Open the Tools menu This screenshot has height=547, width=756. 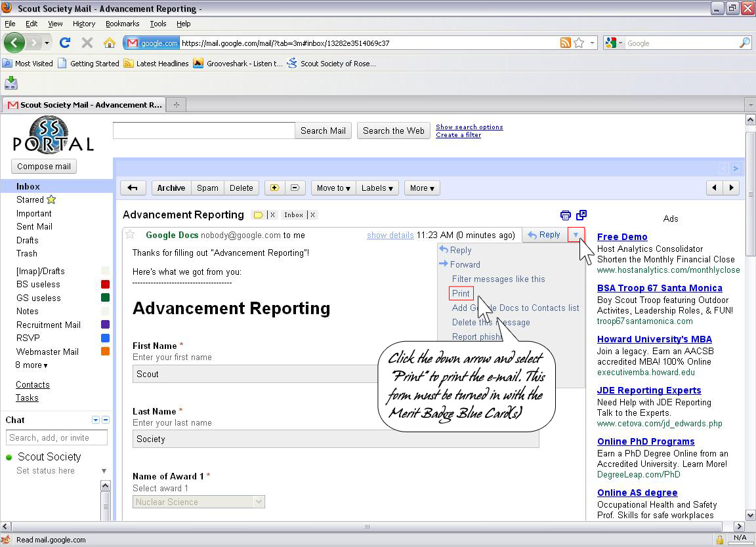[157, 24]
